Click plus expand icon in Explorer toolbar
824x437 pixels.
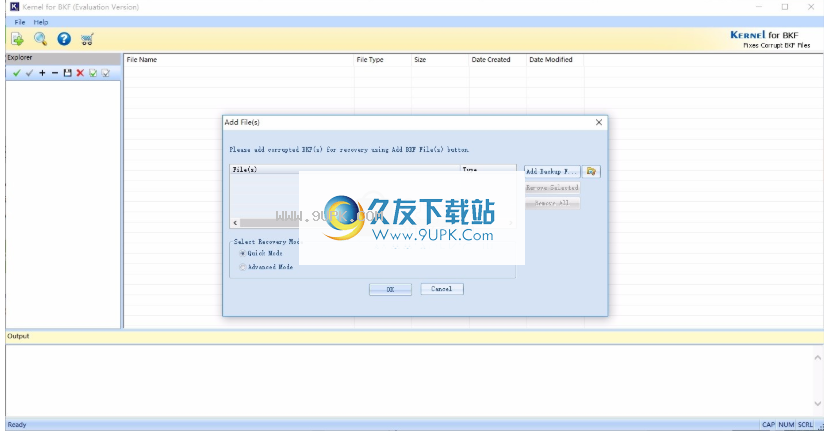pos(42,73)
